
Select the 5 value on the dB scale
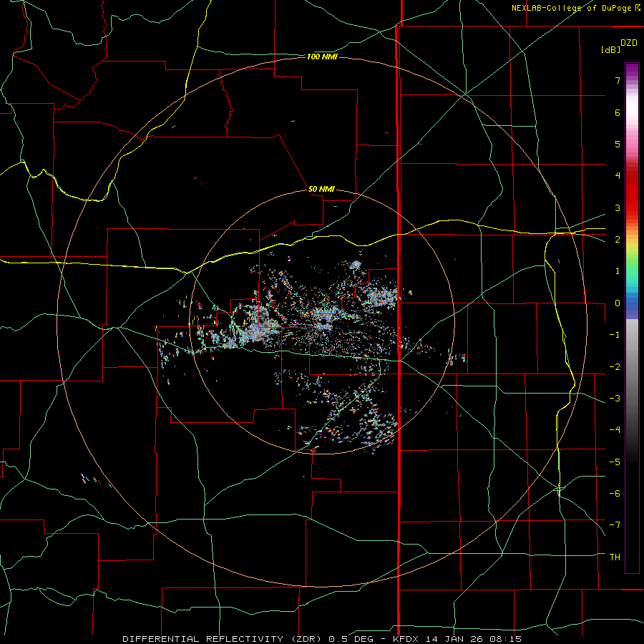(x=618, y=144)
